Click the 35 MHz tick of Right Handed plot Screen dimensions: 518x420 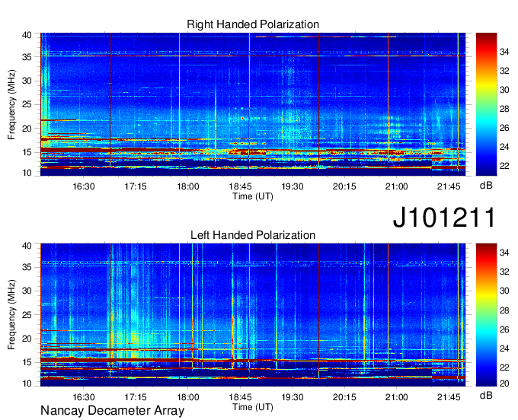pos(27,57)
